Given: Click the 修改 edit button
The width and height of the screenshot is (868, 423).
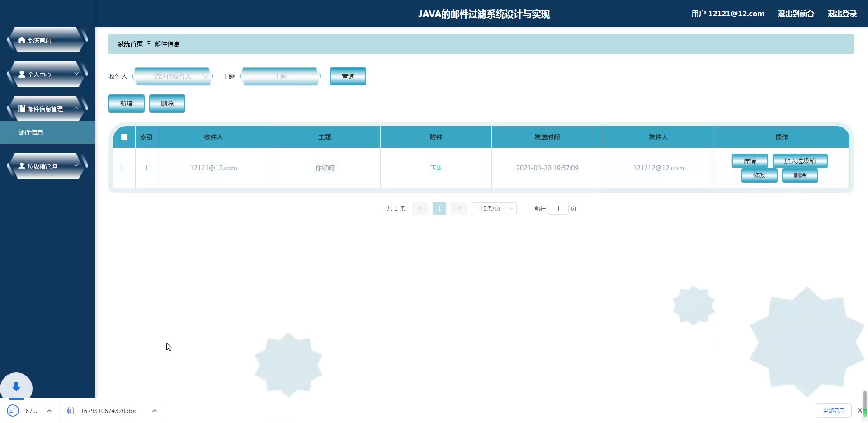Looking at the screenshot, I should [759, 175].
